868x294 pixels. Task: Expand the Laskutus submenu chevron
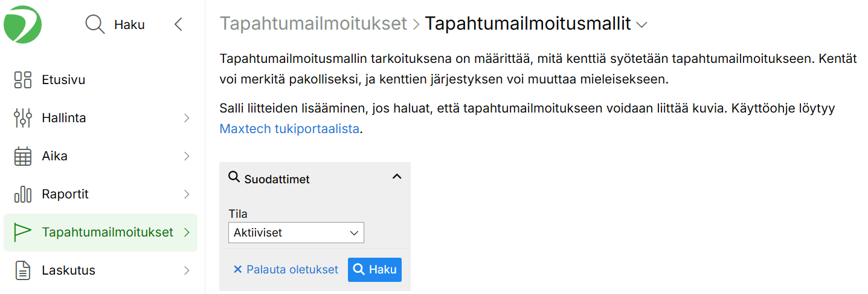click(187, 270)
